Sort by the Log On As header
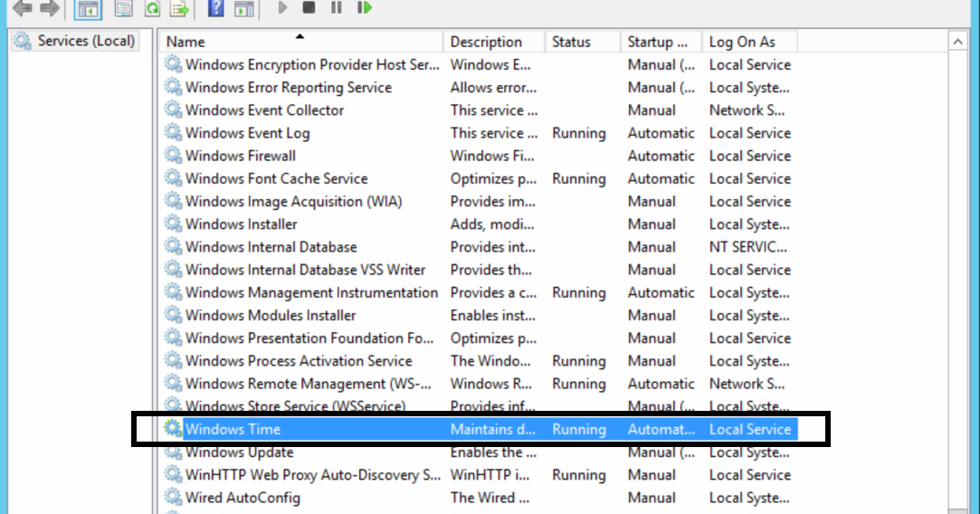 pos(749,42)
